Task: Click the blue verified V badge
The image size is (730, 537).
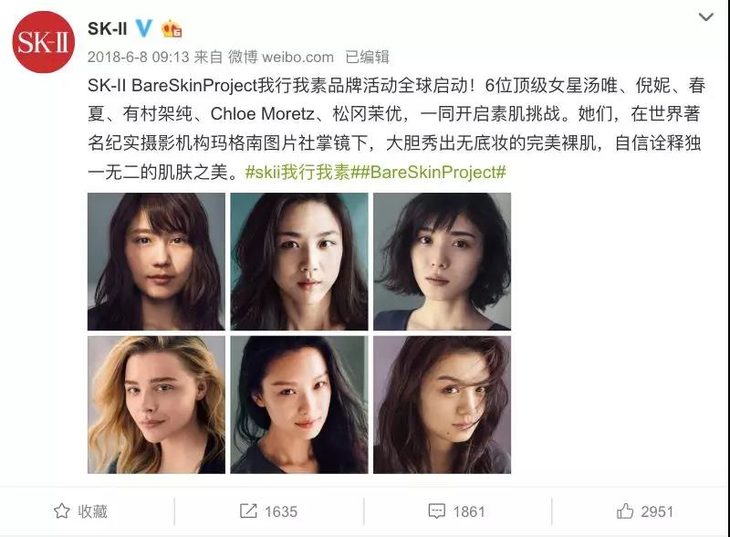Action: (x=144, y=28)
